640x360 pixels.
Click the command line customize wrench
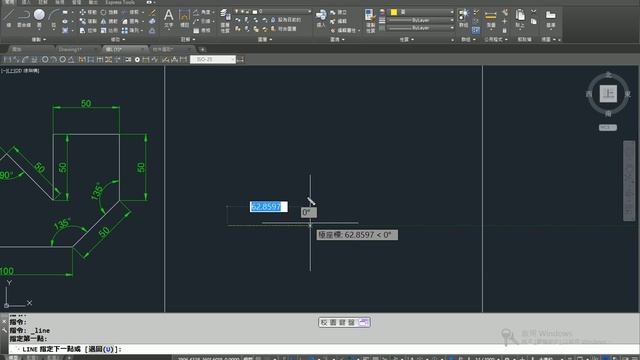(x=4, y=330)
